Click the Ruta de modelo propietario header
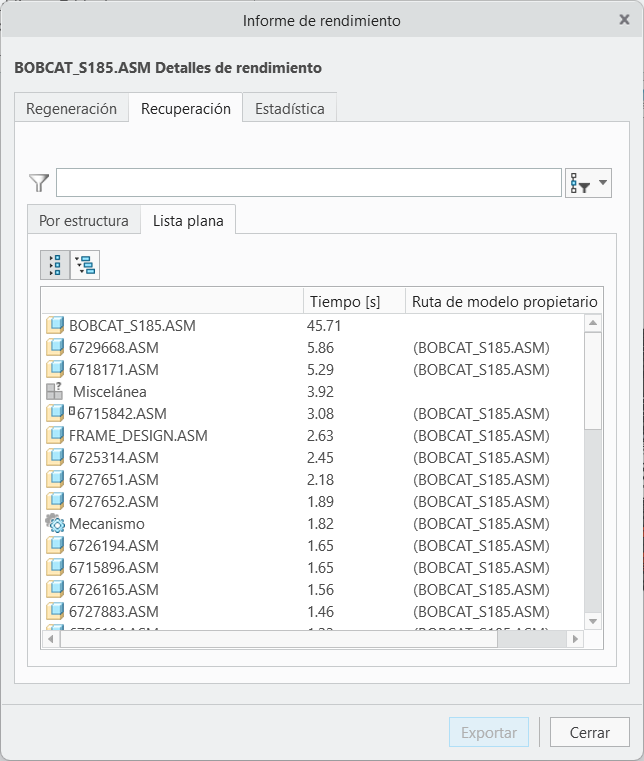Screen dimensions: 644x761 (504, 301)
